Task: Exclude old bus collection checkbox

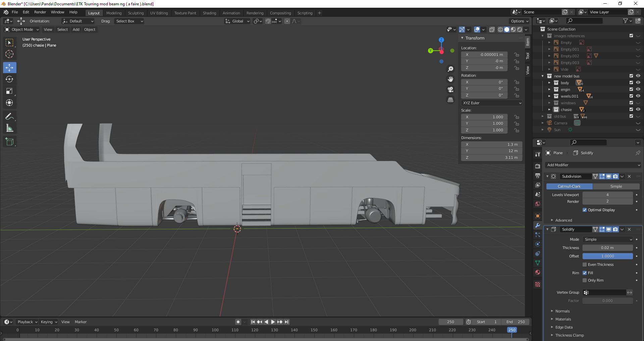Action: [631, 116]
